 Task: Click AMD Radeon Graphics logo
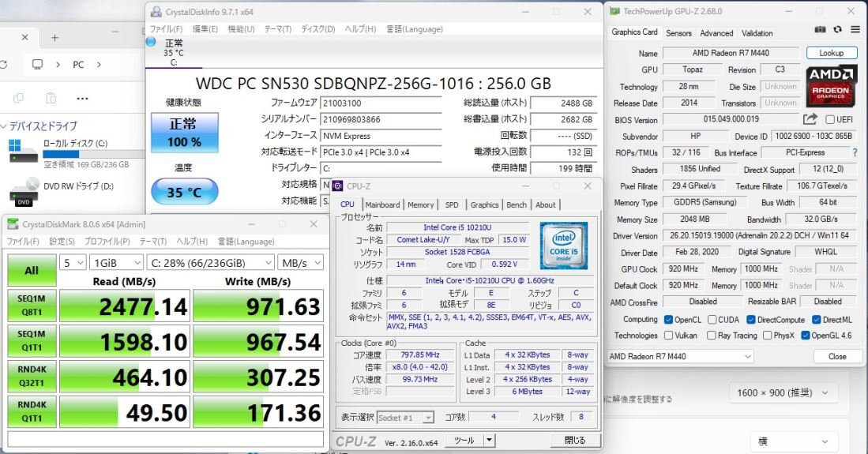pyautogui.click(x=831, y=84)
